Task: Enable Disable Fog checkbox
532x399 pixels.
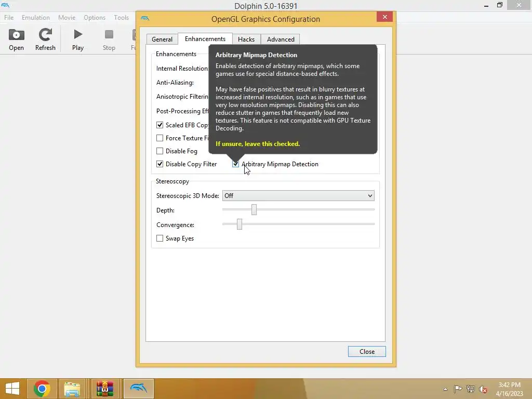Action: click(159, 151)
